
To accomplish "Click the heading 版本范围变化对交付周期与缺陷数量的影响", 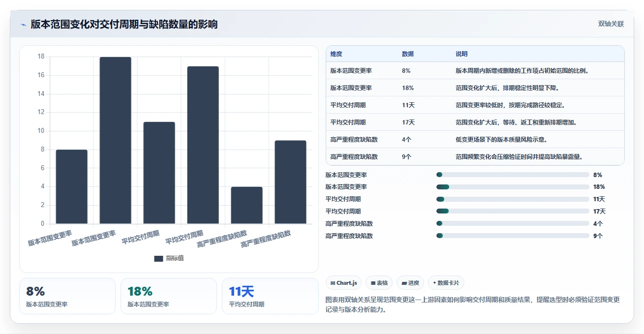I will (x=124, y=24).
